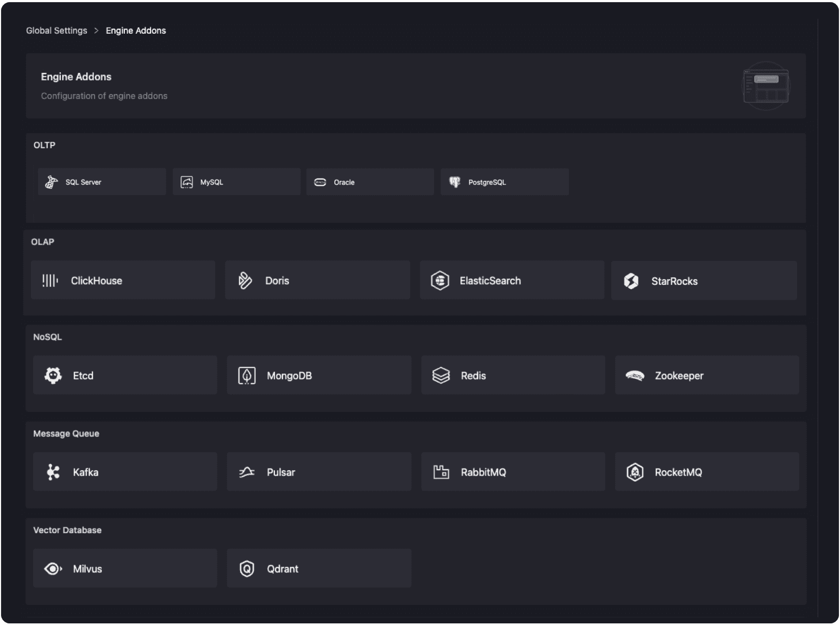Screen dimensions: 840x625
Task: Open the Doris addon card
Action: coord(317,280)
